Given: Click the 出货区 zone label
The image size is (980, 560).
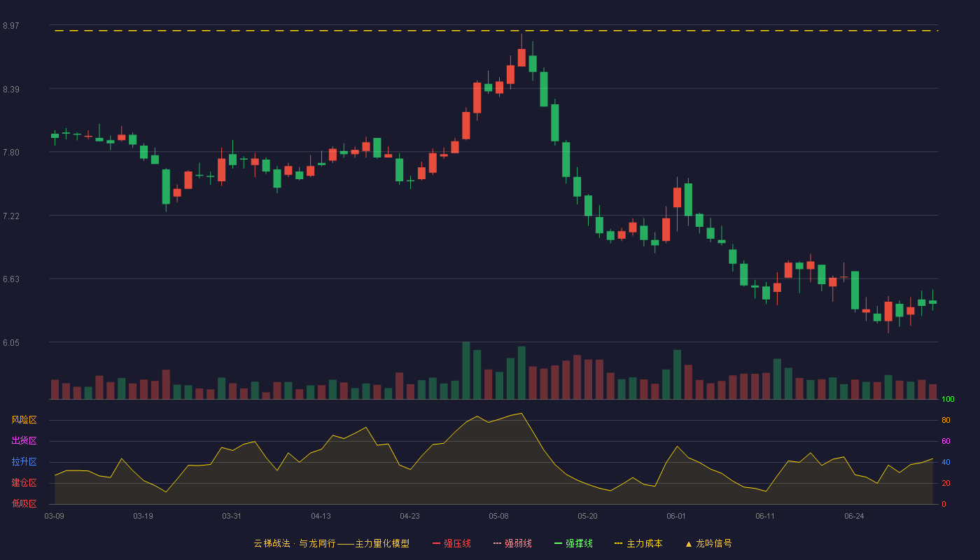Looking at the screenshot, I should pyautogui.click(x=24, y=441).
